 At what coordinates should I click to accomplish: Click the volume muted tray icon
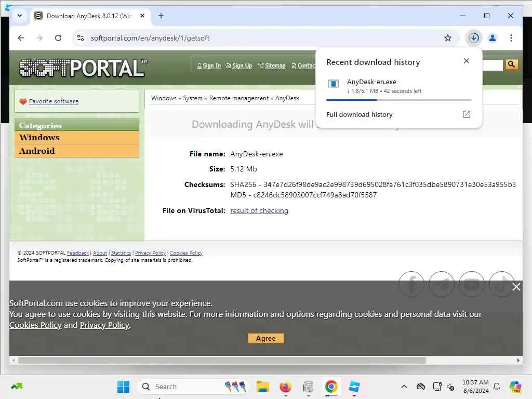[450, 387]
